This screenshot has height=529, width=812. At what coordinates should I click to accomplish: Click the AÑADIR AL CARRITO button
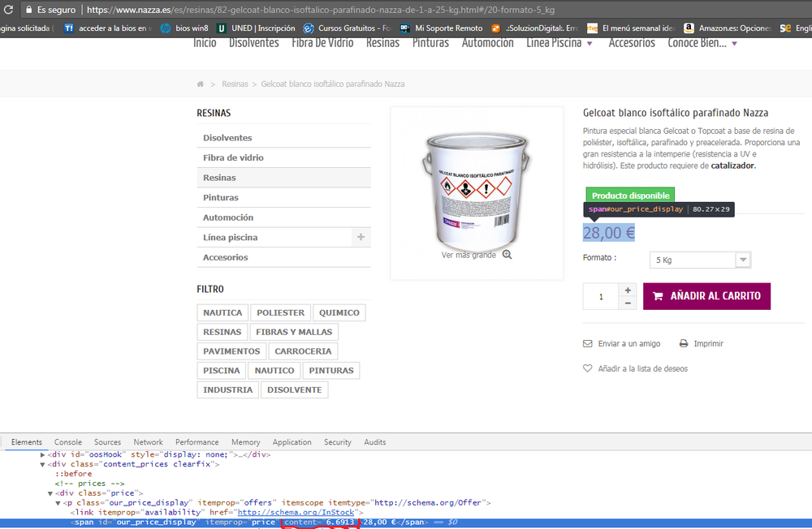tap(707, 296)
